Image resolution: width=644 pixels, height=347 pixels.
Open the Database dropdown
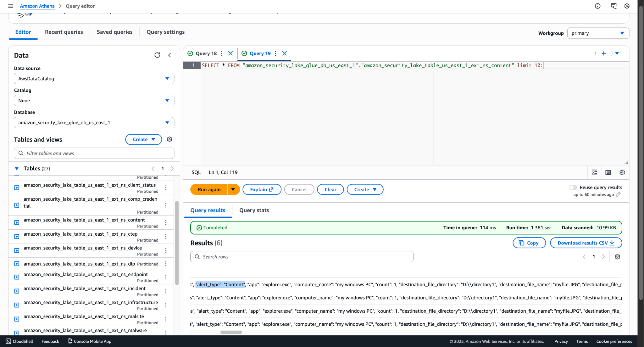tap(94, 123)
